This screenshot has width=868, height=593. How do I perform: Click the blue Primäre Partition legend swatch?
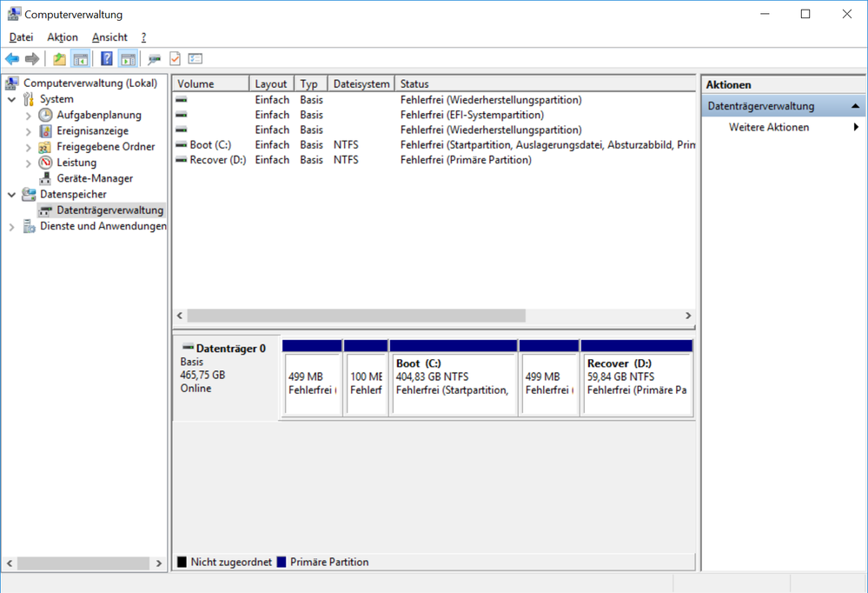tap(281, 563)
